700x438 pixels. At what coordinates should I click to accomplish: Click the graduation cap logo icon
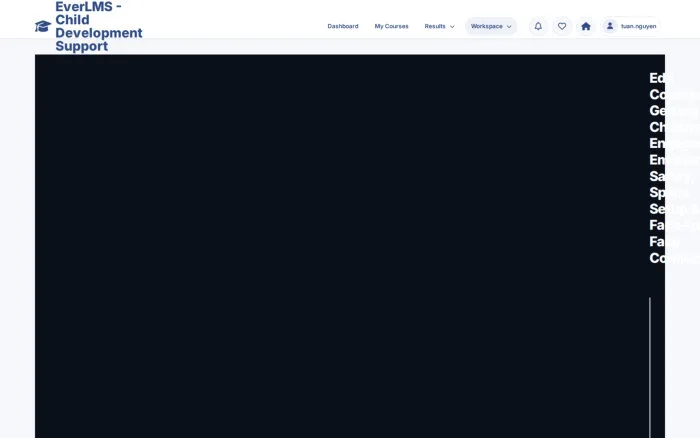(43, 26)
